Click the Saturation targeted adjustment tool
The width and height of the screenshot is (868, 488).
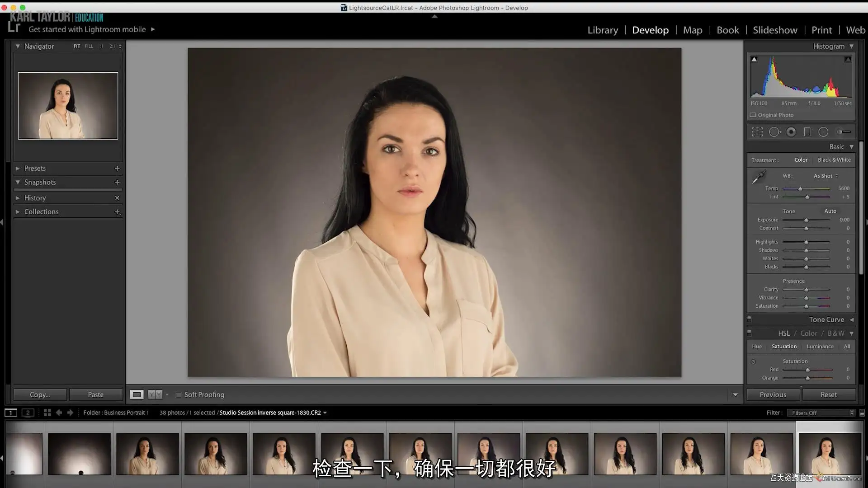coord(753,361)
